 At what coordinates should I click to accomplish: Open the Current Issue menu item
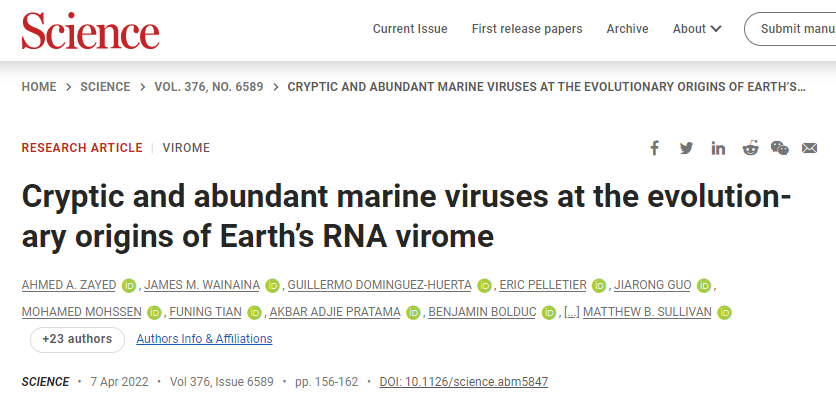point(410,29)
